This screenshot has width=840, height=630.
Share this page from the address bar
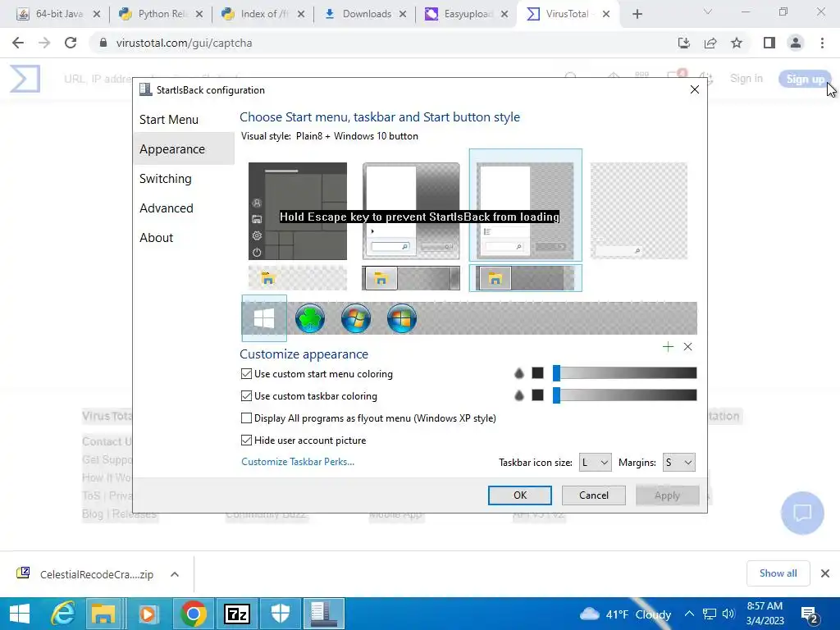coord(710,43)
